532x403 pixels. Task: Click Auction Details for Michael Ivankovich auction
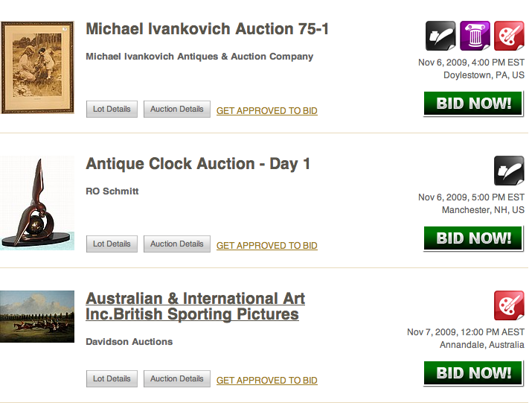click(x=176, y=110)
